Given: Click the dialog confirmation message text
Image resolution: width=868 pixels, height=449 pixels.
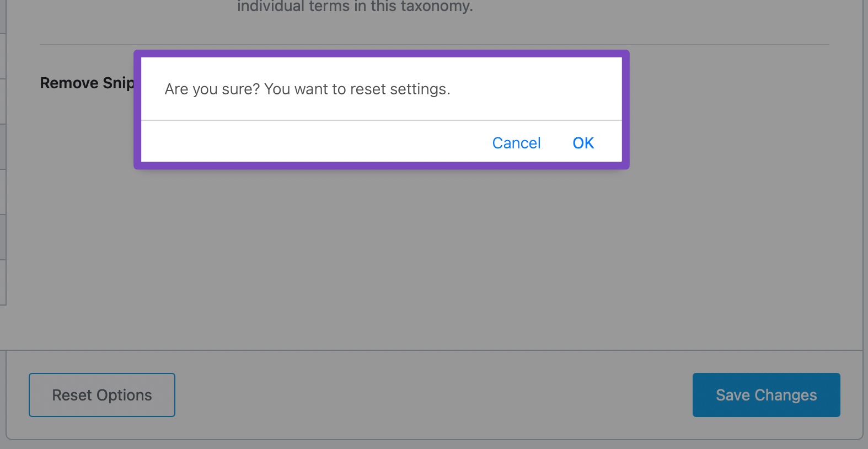Looking at the screenshot, I should point(307,89).
